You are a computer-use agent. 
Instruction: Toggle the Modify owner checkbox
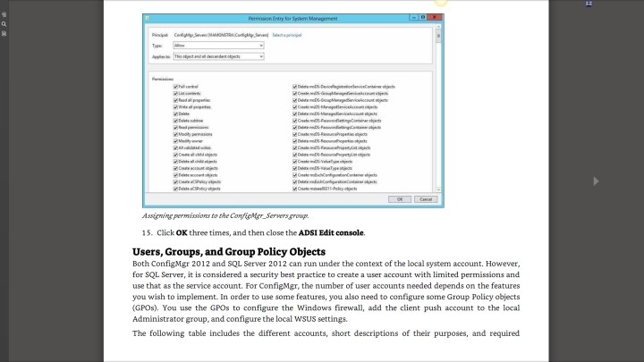(174, 140)
